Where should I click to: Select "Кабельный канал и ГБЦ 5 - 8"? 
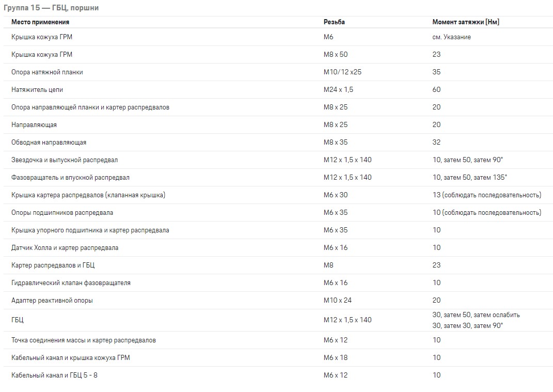[54, 375]
